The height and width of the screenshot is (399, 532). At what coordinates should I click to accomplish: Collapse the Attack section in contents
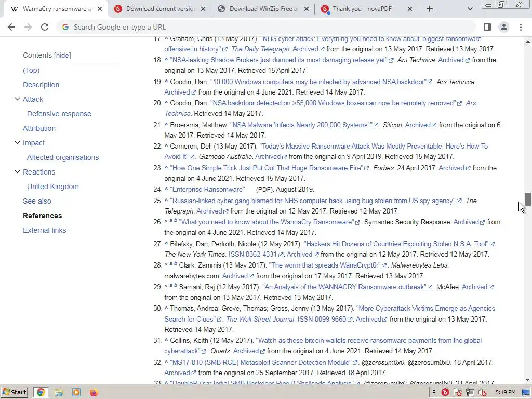[17, 99]
